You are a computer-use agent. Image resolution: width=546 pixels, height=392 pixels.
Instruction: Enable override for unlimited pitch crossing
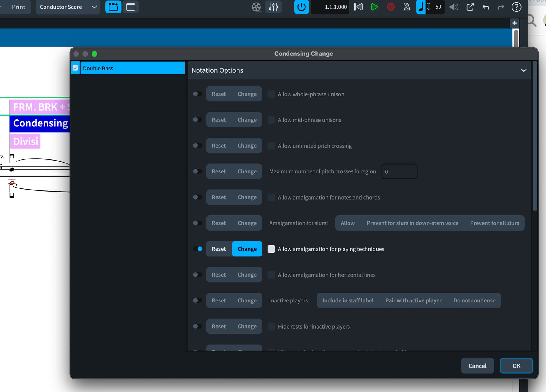tap(197, 146)
